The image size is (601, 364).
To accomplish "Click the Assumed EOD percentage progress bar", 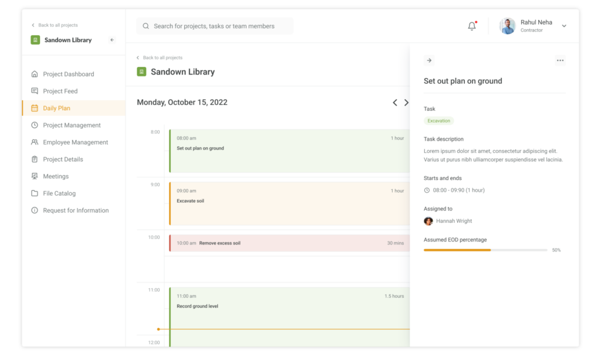I will [485, 250].
